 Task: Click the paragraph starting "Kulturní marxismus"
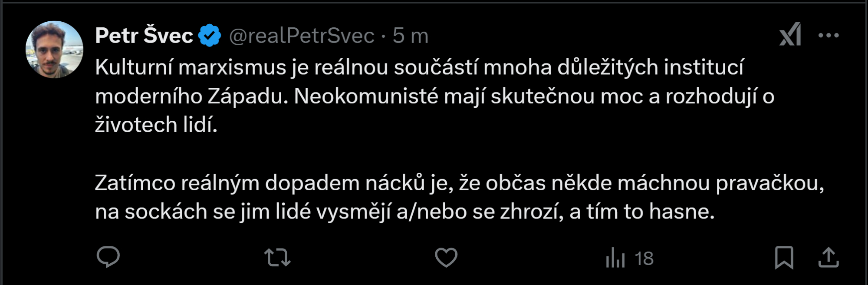coord(419,68)
